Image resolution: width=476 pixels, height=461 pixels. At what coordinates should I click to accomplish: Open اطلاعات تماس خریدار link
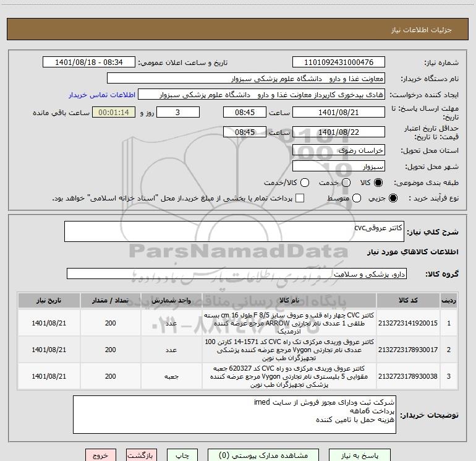point(102,95)
